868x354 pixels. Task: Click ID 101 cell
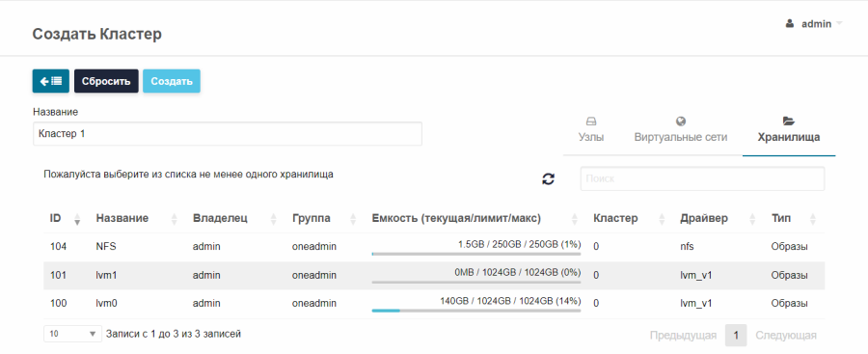[58, 275]
